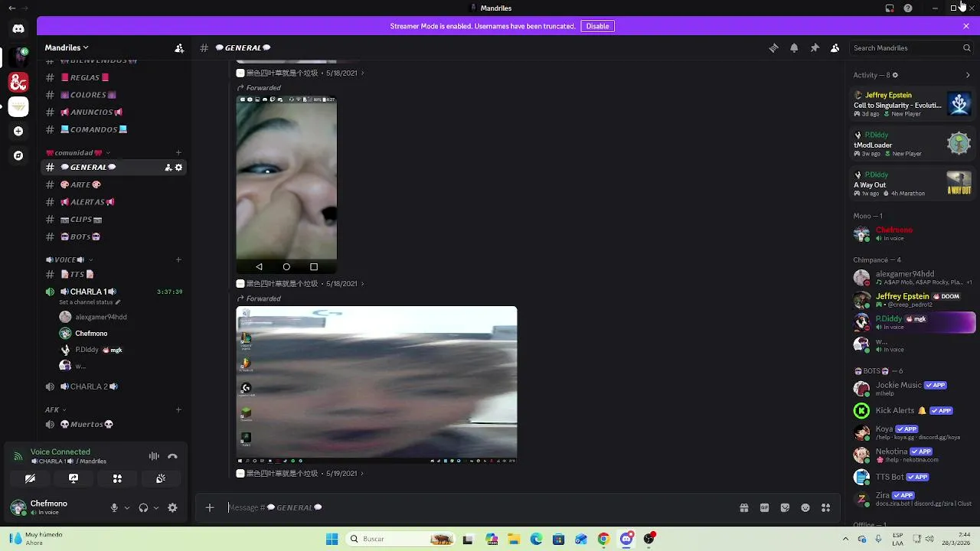
Task: Open Notification Settings bell icon
Action: (x=794, y=47)
